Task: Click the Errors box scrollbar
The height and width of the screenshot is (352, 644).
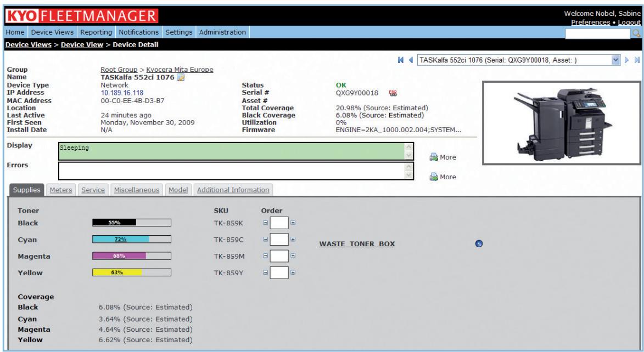Action: coord(408,171)
